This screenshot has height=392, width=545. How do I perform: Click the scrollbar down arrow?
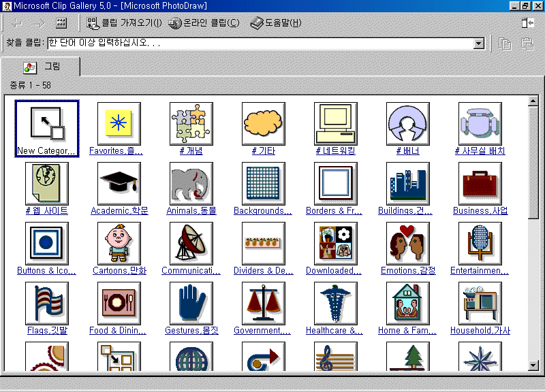pyautogui.click(x=533, y=365)
